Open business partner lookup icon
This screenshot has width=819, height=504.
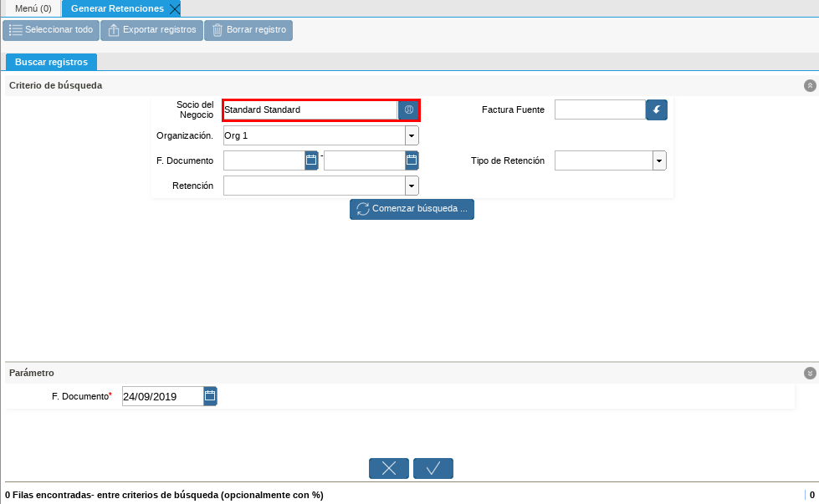(408, 110)
